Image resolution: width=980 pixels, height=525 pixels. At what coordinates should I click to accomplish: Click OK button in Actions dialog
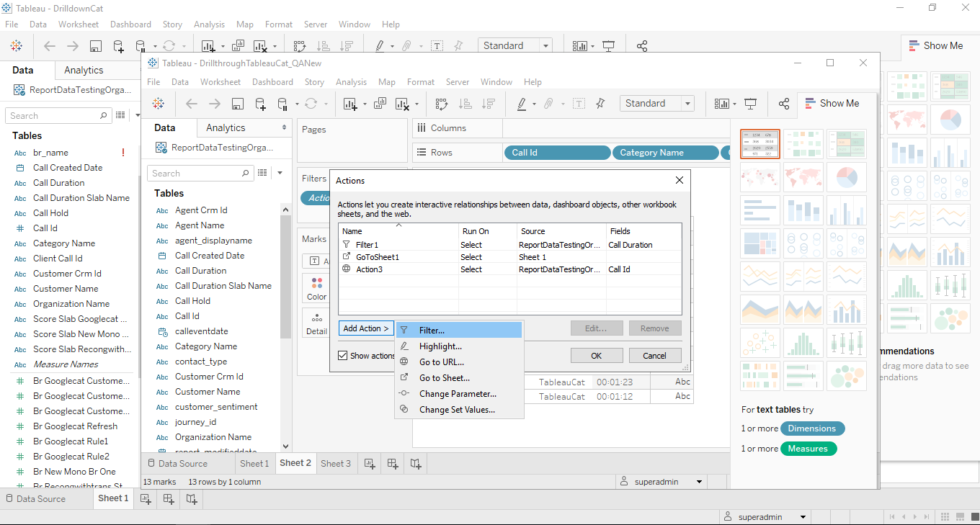(x=596, y=356)
